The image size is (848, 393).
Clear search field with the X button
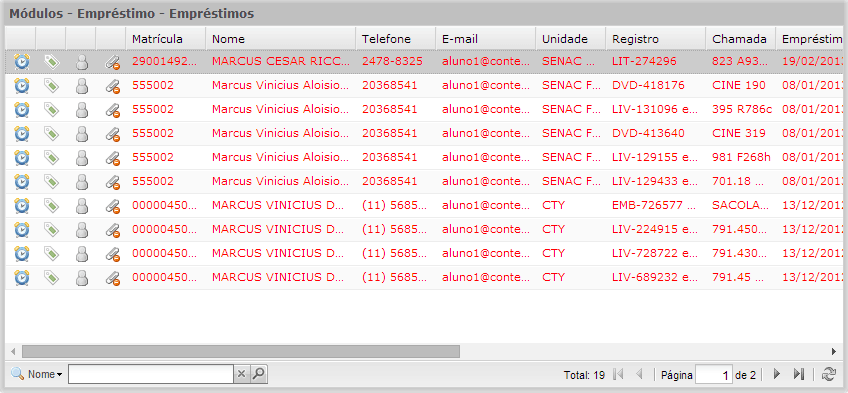click(x=242, y=374)
